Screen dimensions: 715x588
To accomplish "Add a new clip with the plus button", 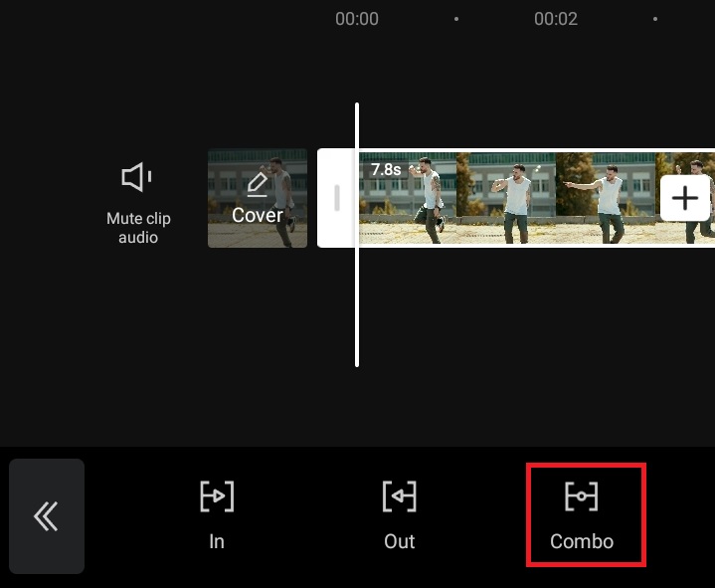I will pos(685,198).
